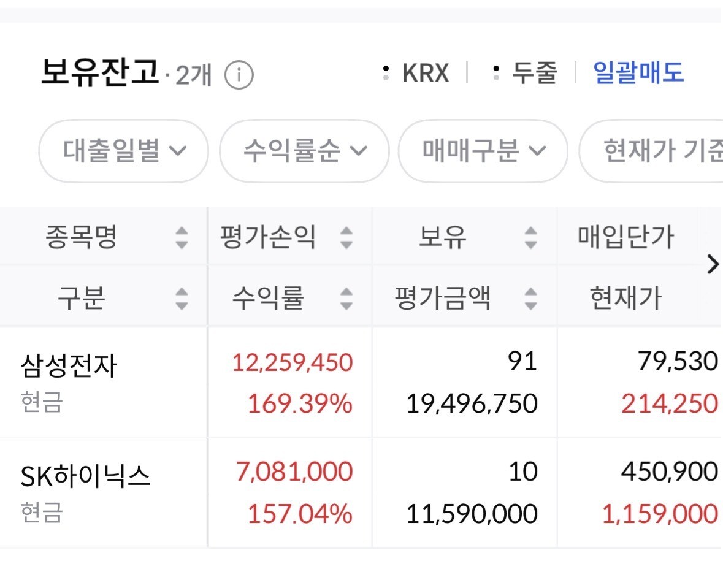
Task: Select the 현재가 column header
Action: [x=625, y=298]
